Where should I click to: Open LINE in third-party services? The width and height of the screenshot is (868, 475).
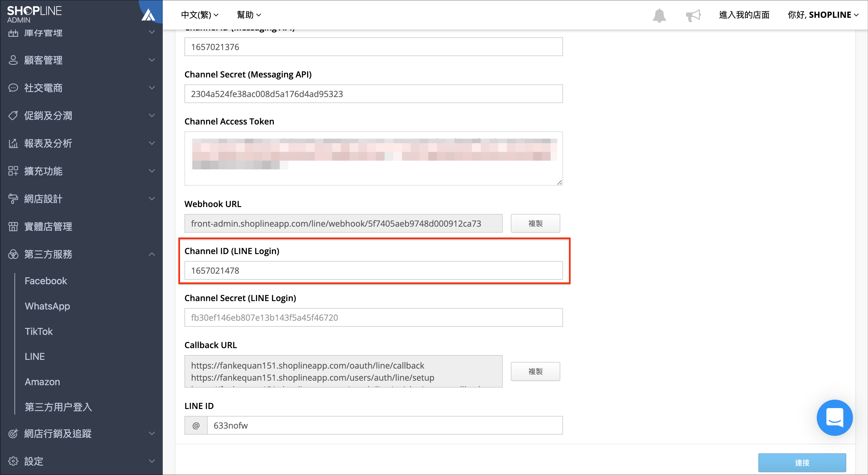click(35, 357)
